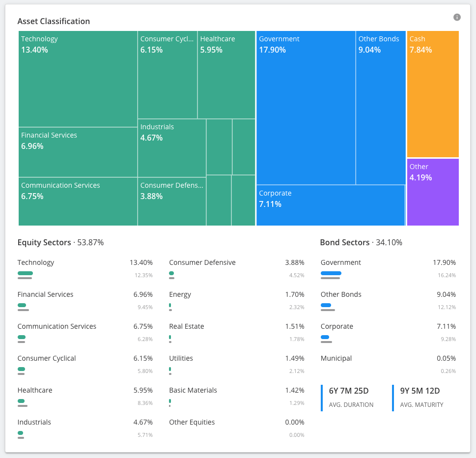Image resolution: width=476 pixels, height=458 pixels.
Task: Click the Other Bonds list row label
Action: click(341, 294)
